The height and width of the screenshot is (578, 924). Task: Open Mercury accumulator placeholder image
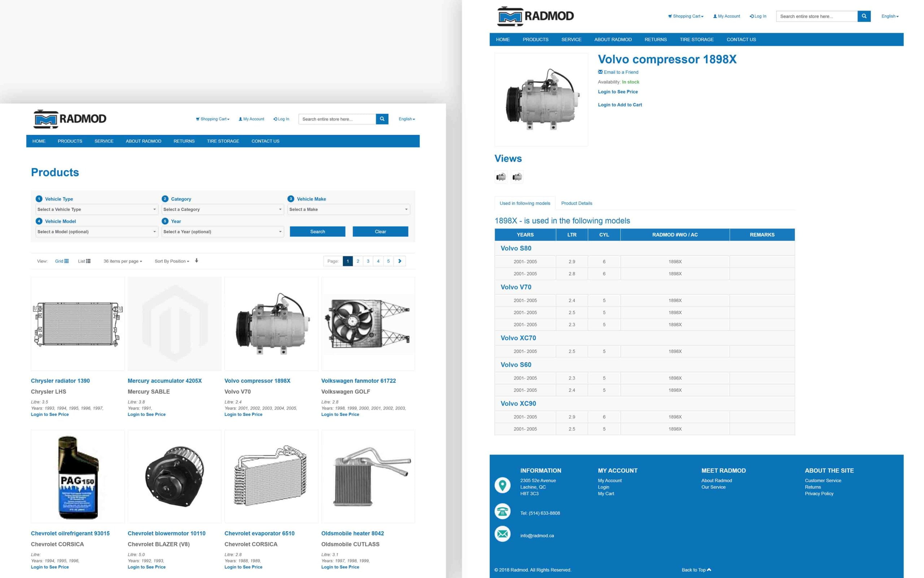click(174, 324)
